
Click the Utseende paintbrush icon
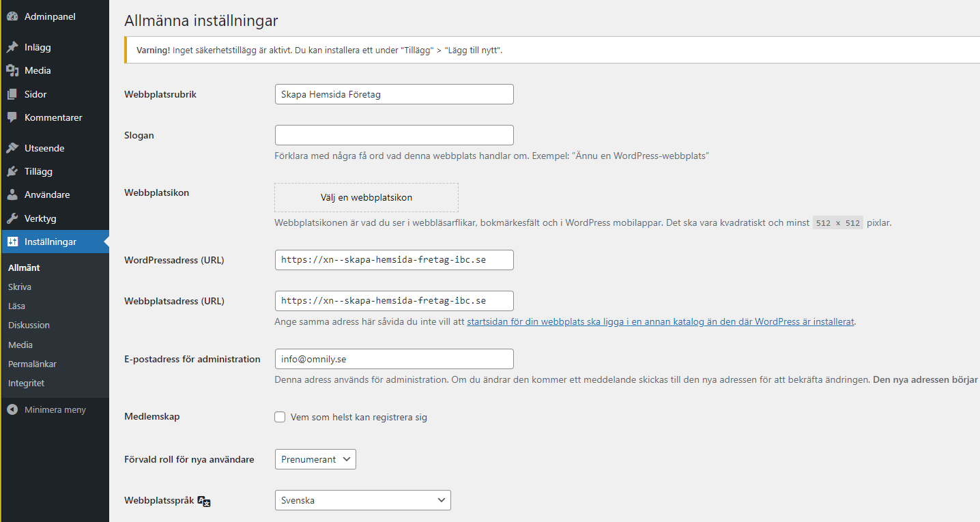click(12, 148)
